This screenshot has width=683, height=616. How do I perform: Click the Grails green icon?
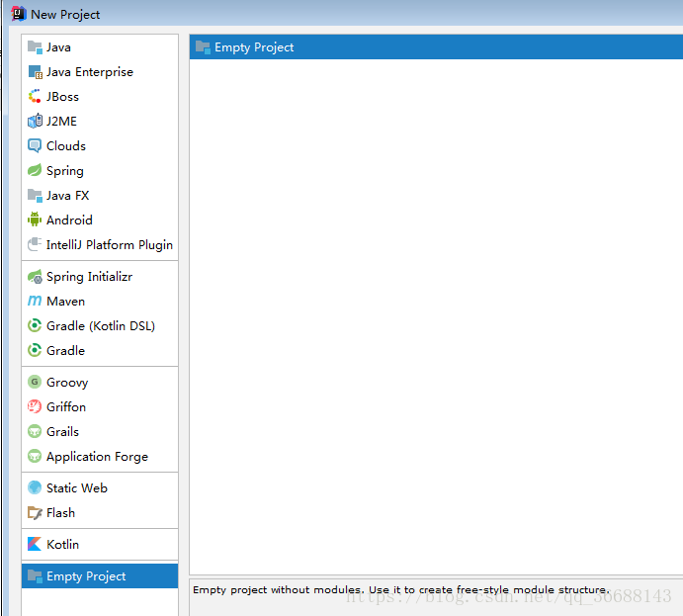35,432
